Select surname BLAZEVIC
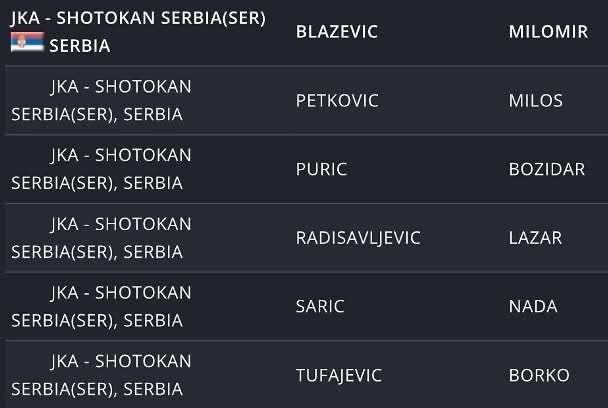 [337, 32]
